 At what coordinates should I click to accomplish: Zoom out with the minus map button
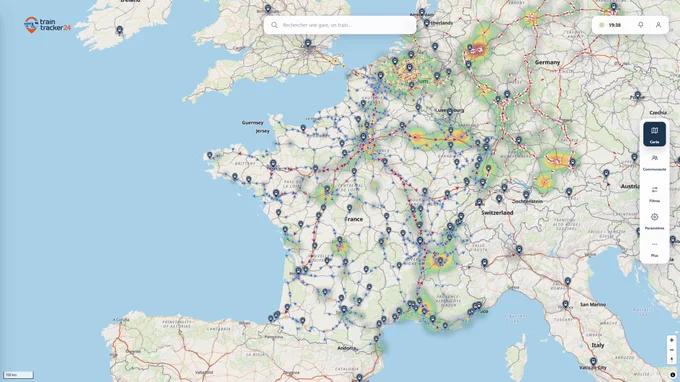click(x=671, y=350)
